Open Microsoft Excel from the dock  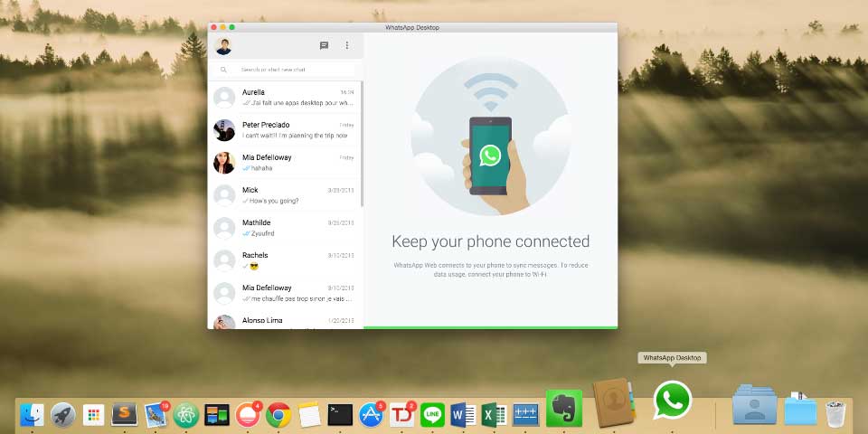(495, 415)
